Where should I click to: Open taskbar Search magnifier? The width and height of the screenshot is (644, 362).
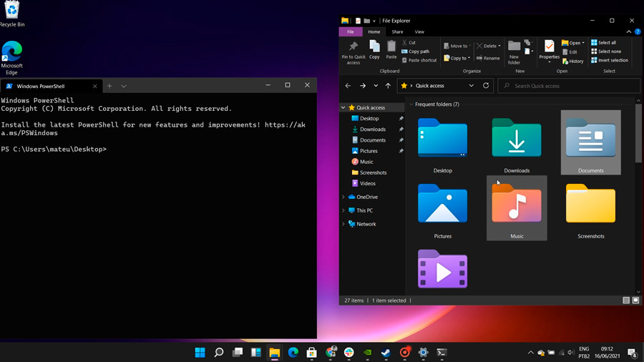tap(219, 352)
